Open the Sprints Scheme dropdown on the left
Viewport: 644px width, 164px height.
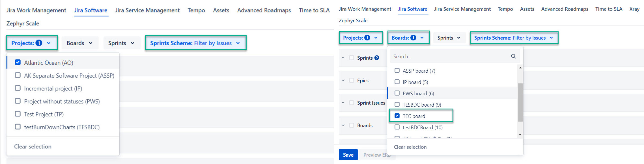point(195,43)
